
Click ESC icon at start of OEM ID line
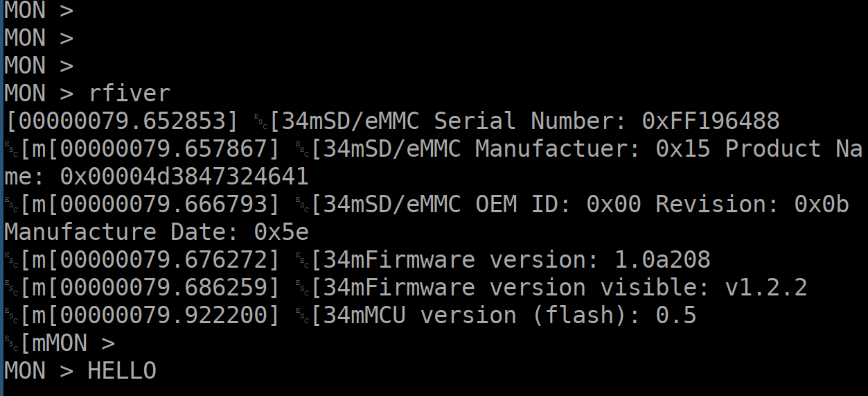[x=12, y=204]
